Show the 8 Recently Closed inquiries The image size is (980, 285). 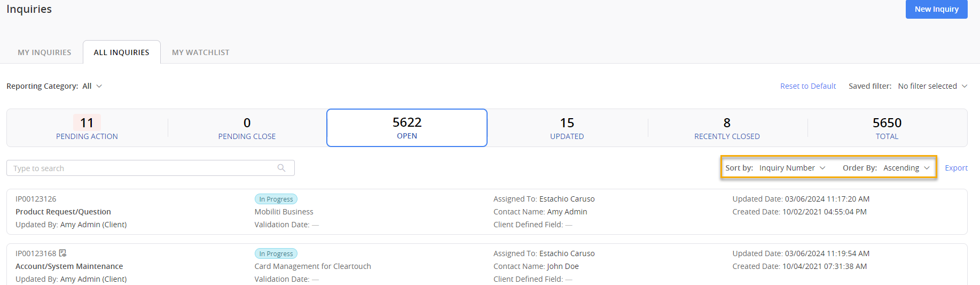727,128
